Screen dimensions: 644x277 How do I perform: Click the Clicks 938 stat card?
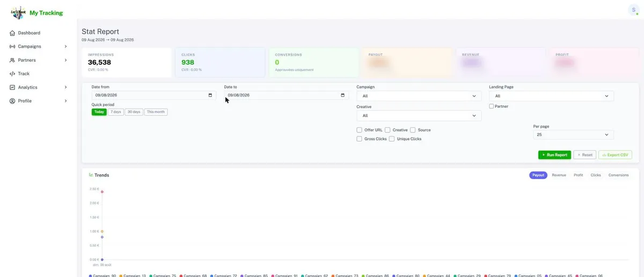[220, 62]
